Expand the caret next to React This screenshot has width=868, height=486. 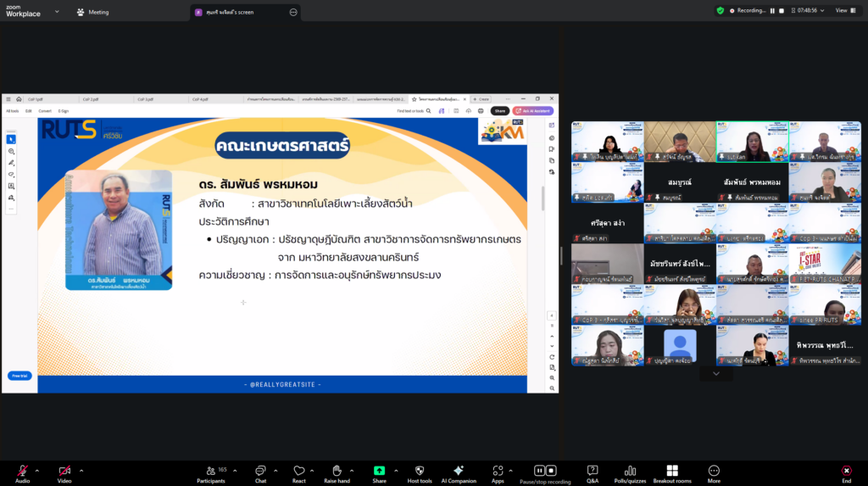312,471
